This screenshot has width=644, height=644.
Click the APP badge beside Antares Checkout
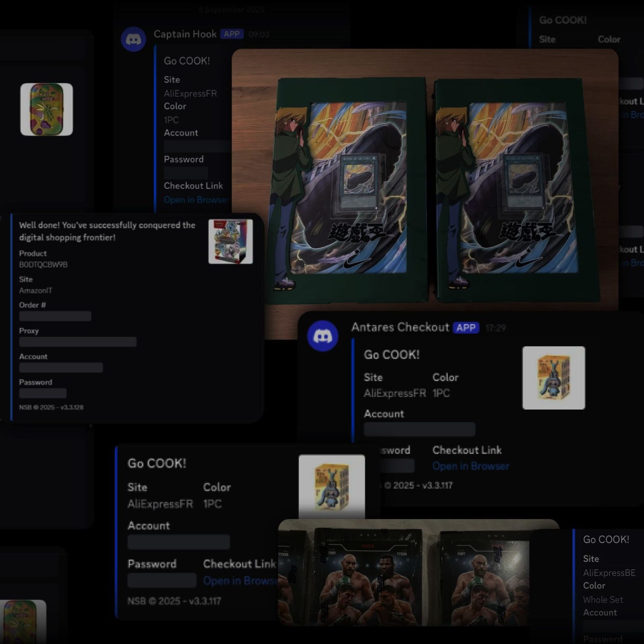pyautogui.click(x=466, y=328)
